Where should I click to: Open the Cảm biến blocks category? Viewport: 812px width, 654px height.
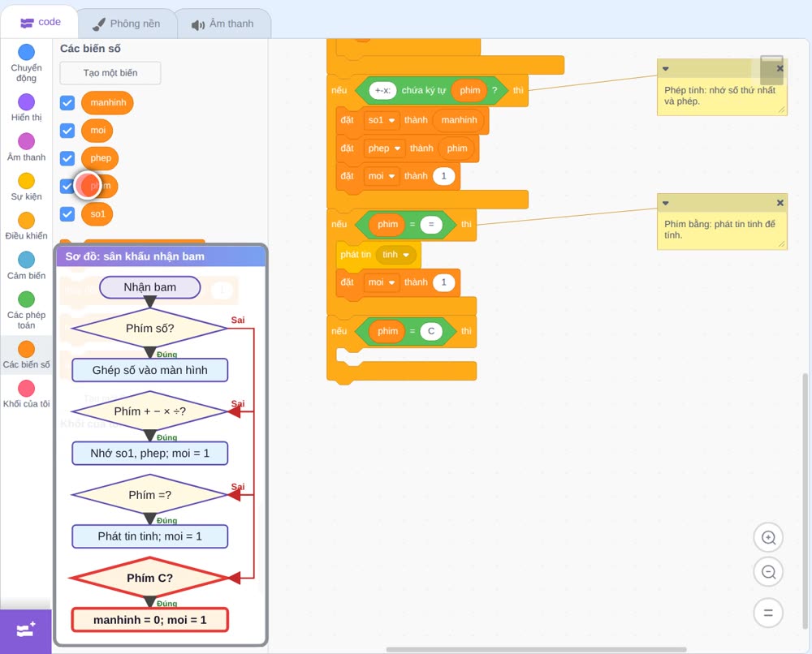[x=26, y=266]
